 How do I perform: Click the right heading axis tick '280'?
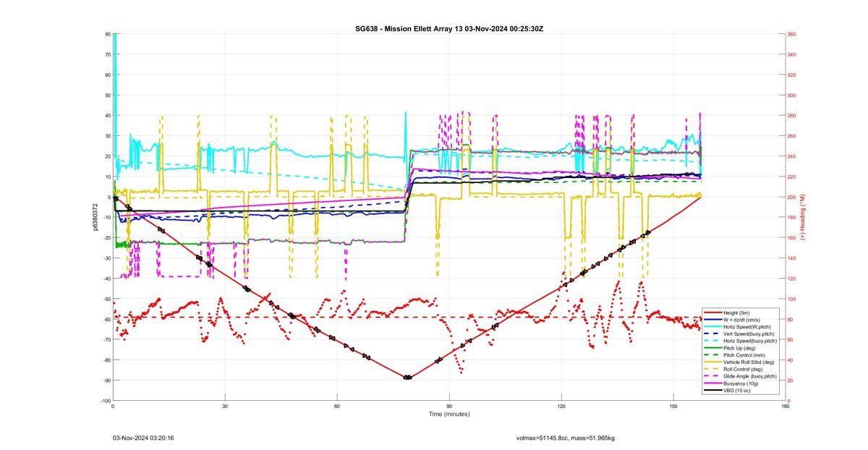(x=792, y=116)
